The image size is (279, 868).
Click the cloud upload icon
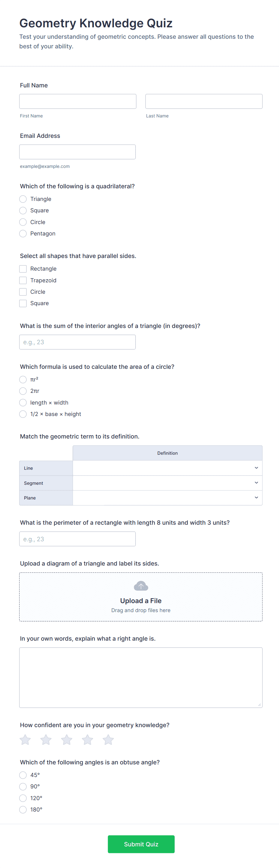tap(141, 586)
